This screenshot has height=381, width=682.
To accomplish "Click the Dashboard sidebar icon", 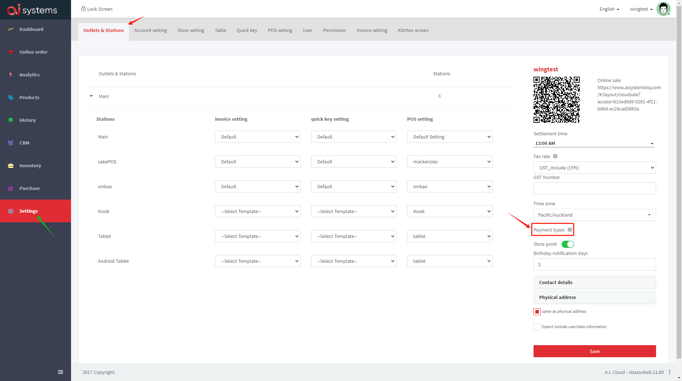I will pyautogui.click(x=10, y=29).
